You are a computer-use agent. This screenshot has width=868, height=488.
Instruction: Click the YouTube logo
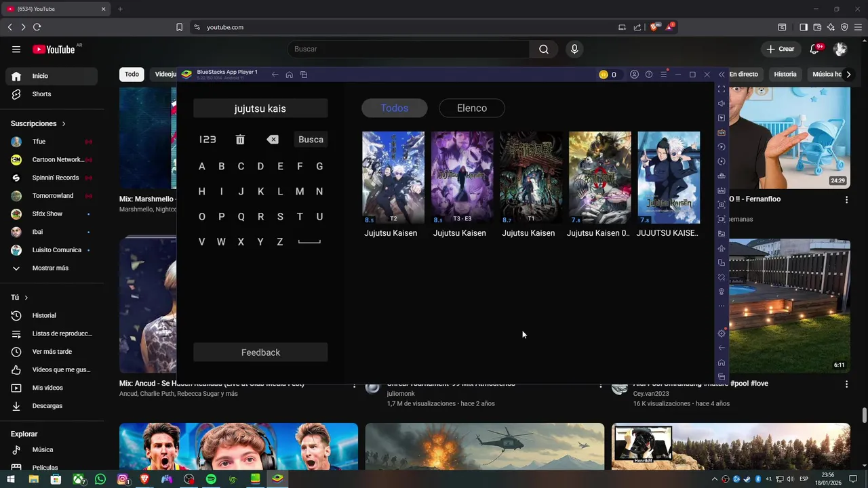coord(54,49)
